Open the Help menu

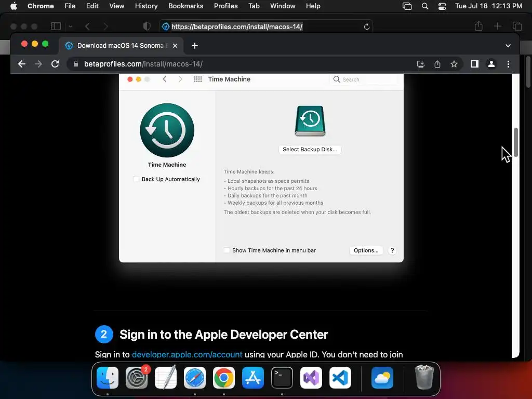[x=313, y=6]
